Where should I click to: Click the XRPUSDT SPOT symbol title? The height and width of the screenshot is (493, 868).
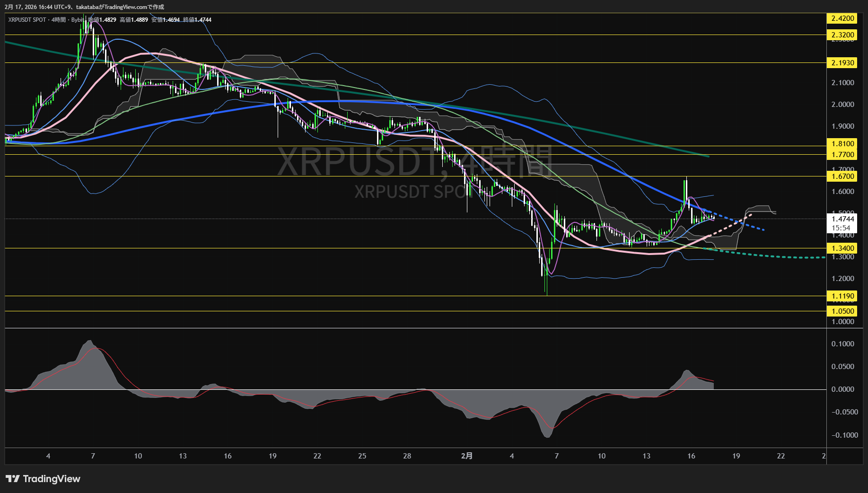tap(27, 20)
